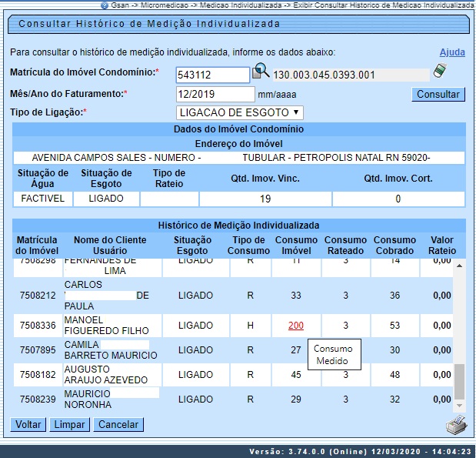
Task: Click the magnifier search icon beside Matrícula
Action: point(261,72)
